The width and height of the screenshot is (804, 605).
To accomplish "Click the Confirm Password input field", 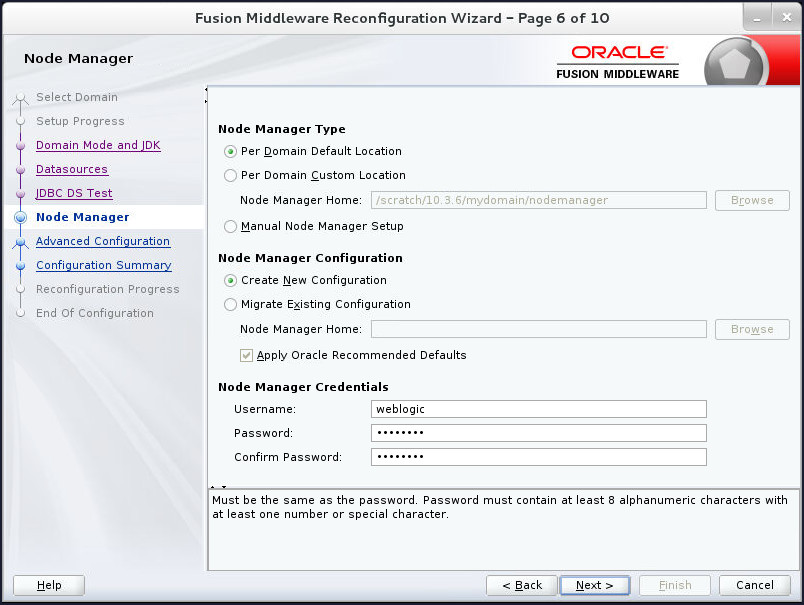I will 538,457.
